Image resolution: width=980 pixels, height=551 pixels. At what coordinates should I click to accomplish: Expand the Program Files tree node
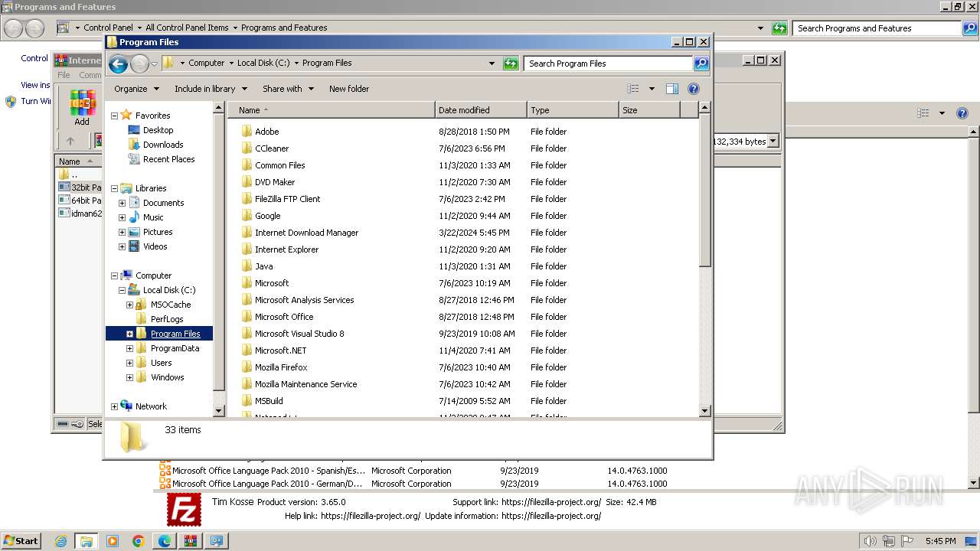click(130, 334)
